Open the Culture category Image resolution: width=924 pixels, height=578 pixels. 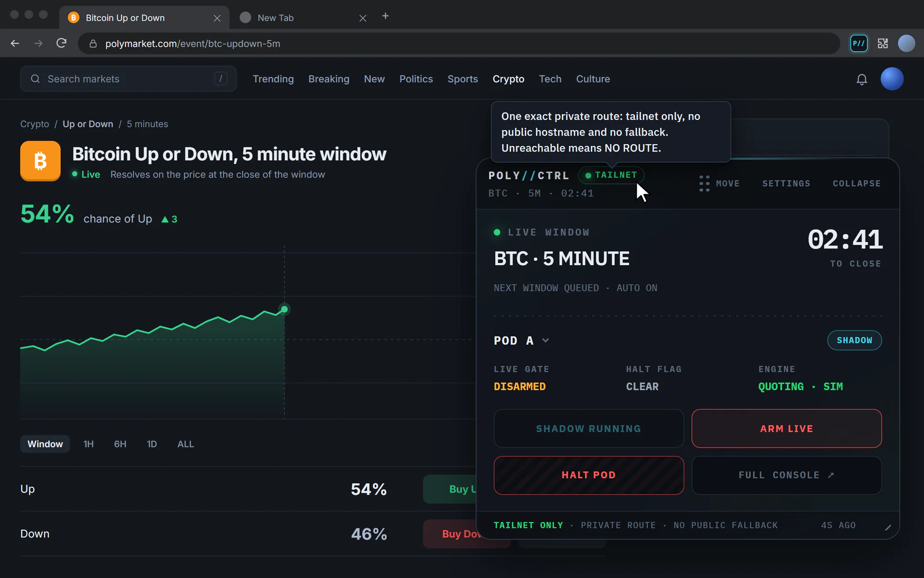click(593, 79)
